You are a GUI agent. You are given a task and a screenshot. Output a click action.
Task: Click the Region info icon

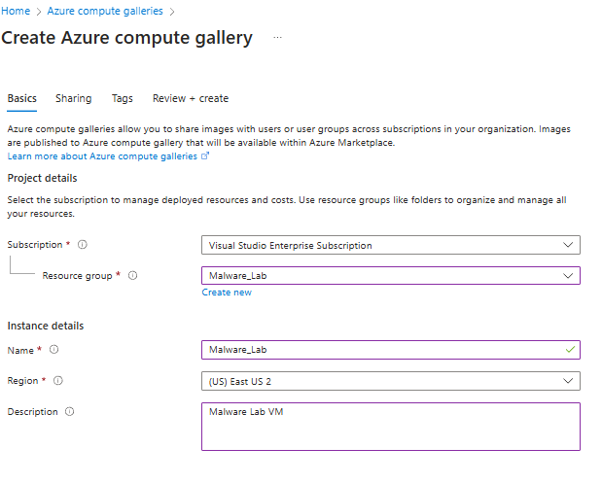tap(58, 380)
